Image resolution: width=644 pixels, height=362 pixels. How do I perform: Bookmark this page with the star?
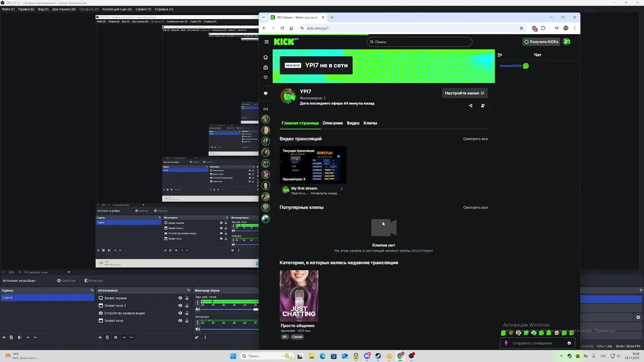(521, 28)
